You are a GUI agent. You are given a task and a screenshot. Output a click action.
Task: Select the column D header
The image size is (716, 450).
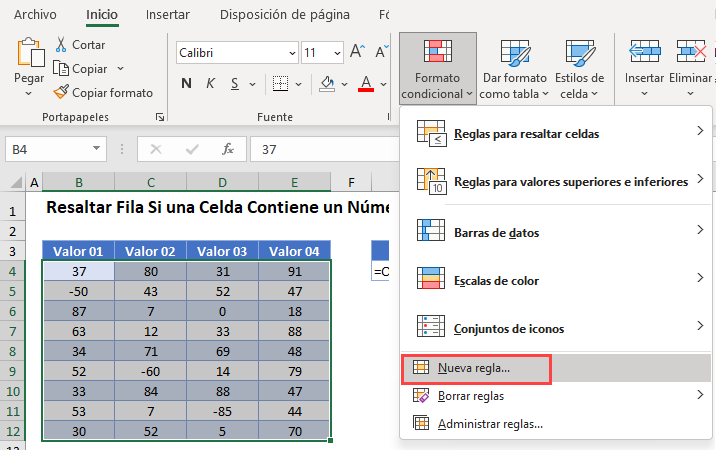pyautogui.click(x=222, y=183)
